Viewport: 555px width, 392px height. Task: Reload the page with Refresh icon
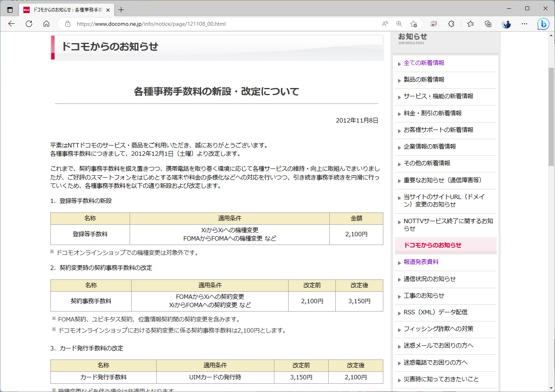[x=29, y=24]
